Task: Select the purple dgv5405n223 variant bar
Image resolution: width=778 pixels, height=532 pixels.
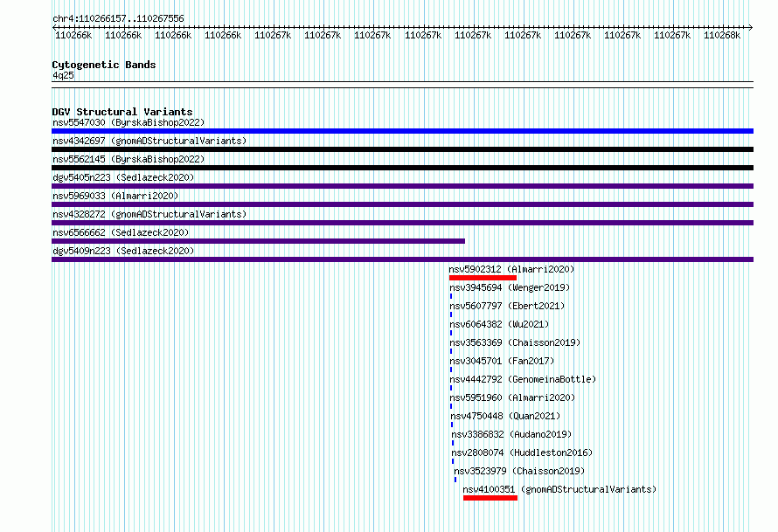Action: (402, 186)
